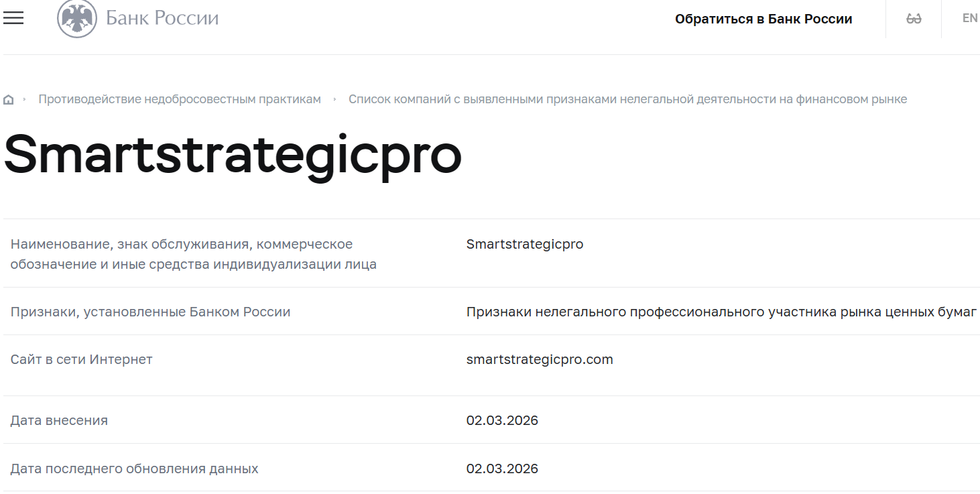Click the Bank of Russia eagle emblem logo
980x494 pixels.
click(x=76, y=17)
